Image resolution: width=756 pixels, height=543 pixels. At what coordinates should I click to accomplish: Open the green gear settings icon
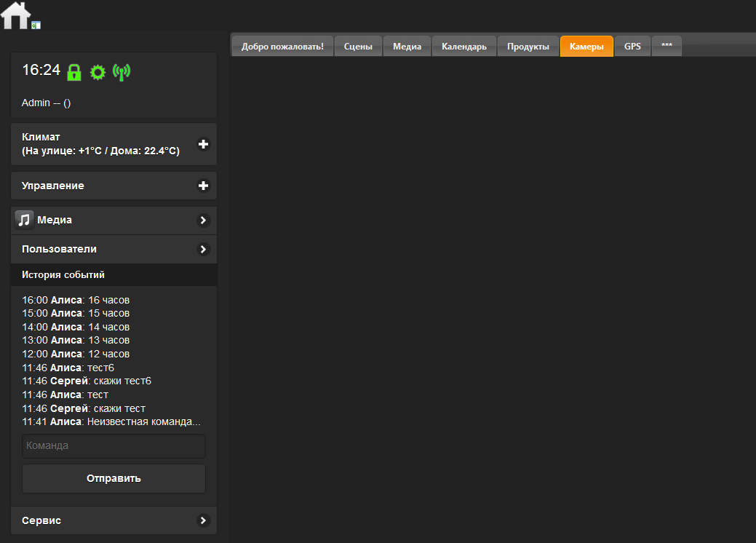coord(98,72)
